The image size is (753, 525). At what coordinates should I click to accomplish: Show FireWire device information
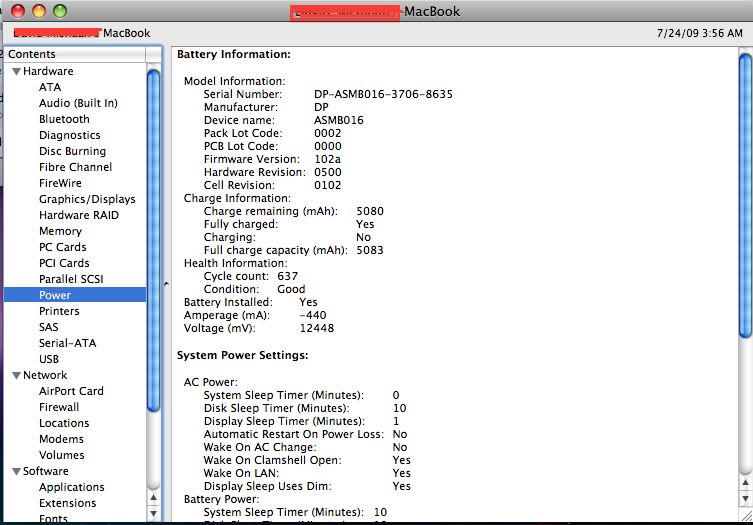click(x=61, y=183)
